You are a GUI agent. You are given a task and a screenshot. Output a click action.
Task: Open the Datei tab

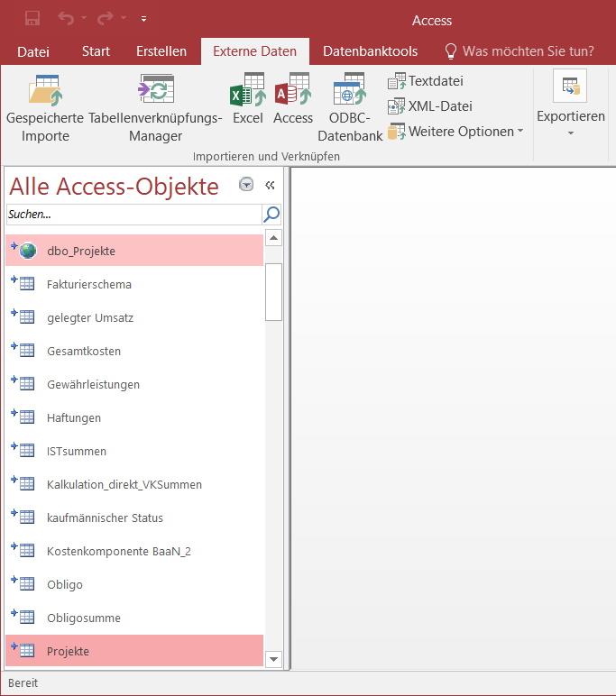pyautogui.click(x=33, y=51)
